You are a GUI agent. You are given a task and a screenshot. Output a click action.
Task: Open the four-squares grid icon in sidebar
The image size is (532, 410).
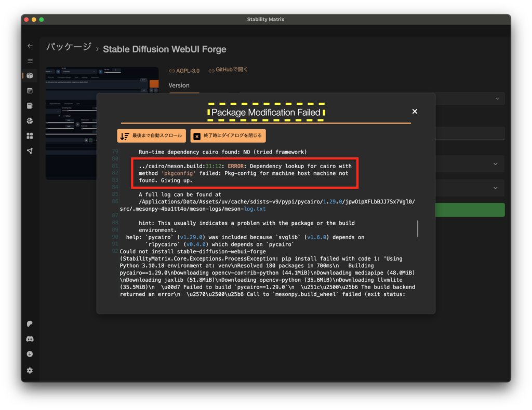(30, 136)
